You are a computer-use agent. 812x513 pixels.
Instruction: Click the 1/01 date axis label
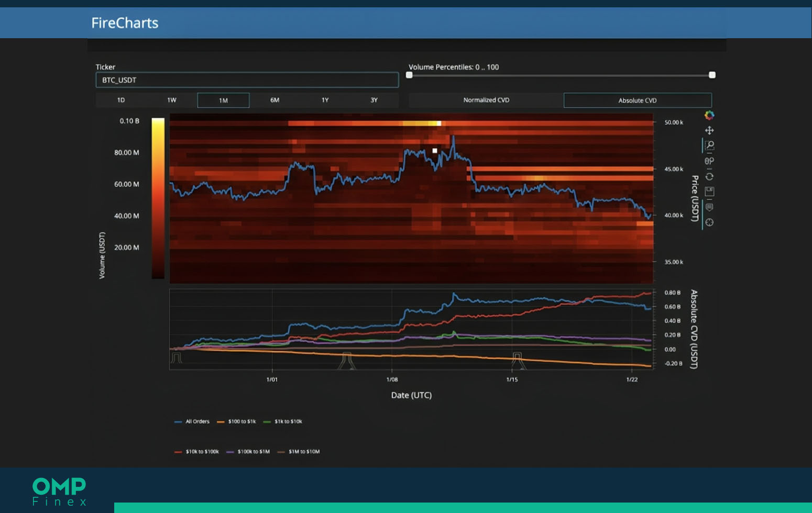[x=272, y=380]
